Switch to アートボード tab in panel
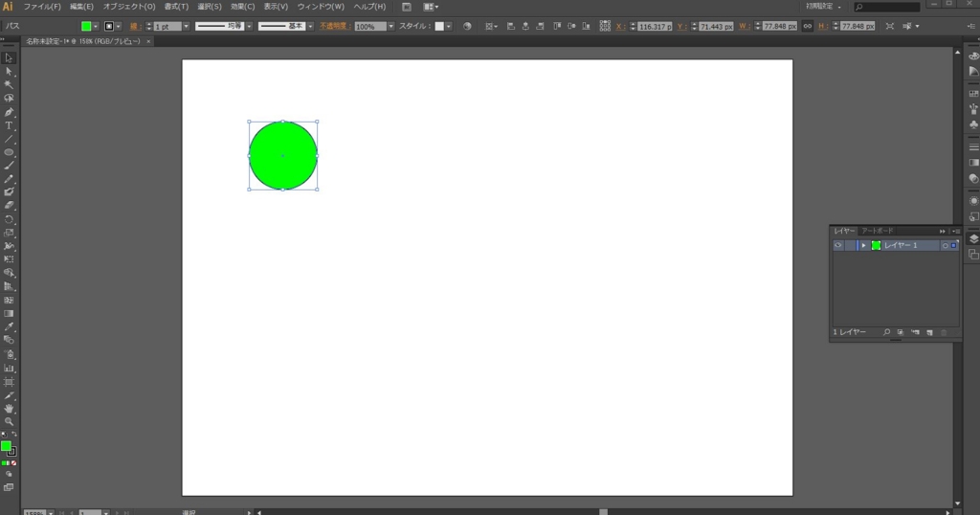 pos(878,231)
